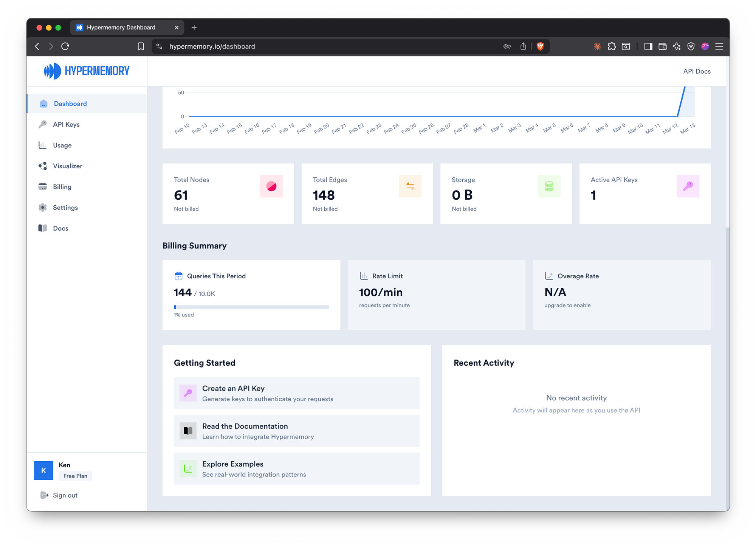The height and width of the screenshot is (546, 756).
Task: Click the purple Active API Keys icon
Action: click(688, 186)
